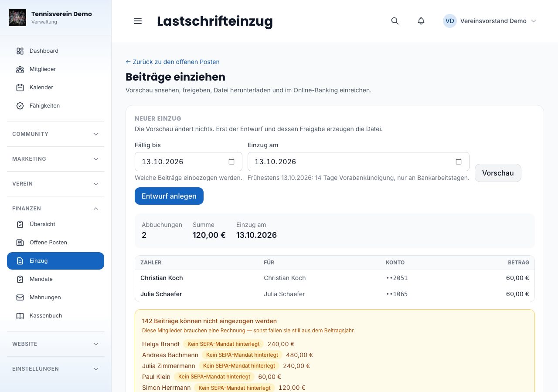Select Mahnungen in the Finanzen menu

(55, 297)
